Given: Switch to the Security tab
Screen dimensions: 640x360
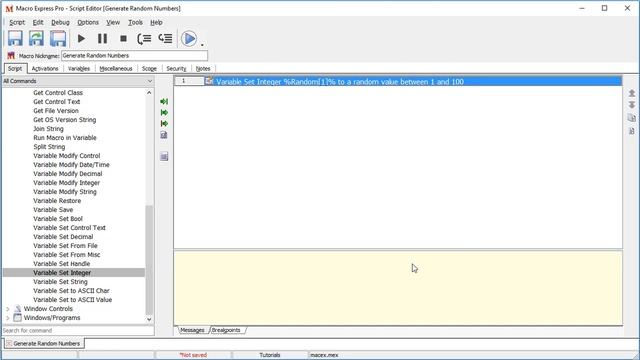Looking at the screenshot, I should 176,69.
